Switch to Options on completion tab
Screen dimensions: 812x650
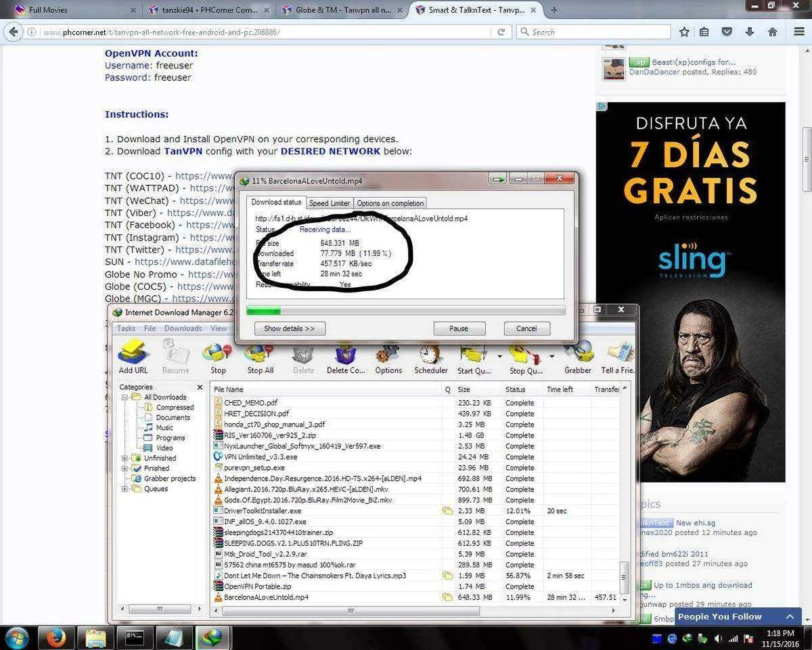pyautogui.click(x=390, y=203)
